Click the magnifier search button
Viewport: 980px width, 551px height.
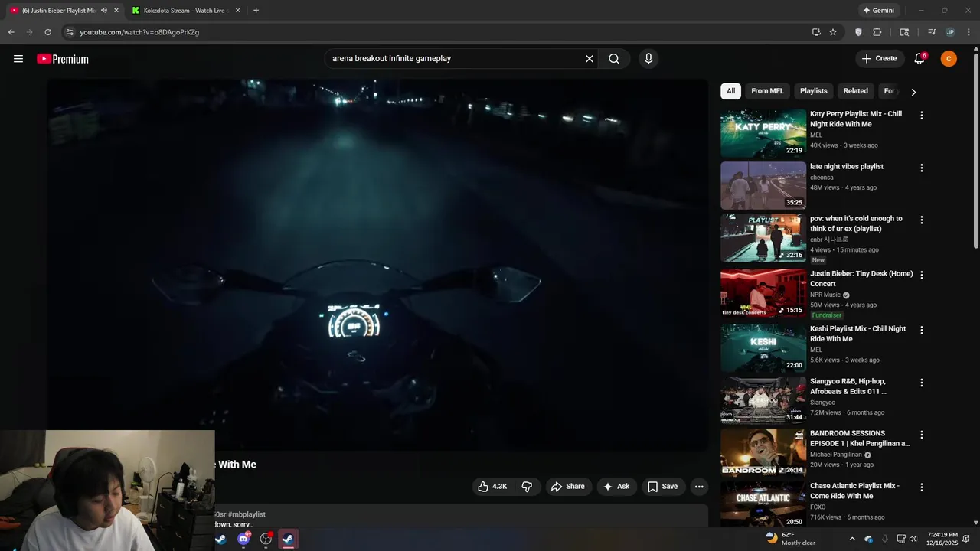(614, 59)
